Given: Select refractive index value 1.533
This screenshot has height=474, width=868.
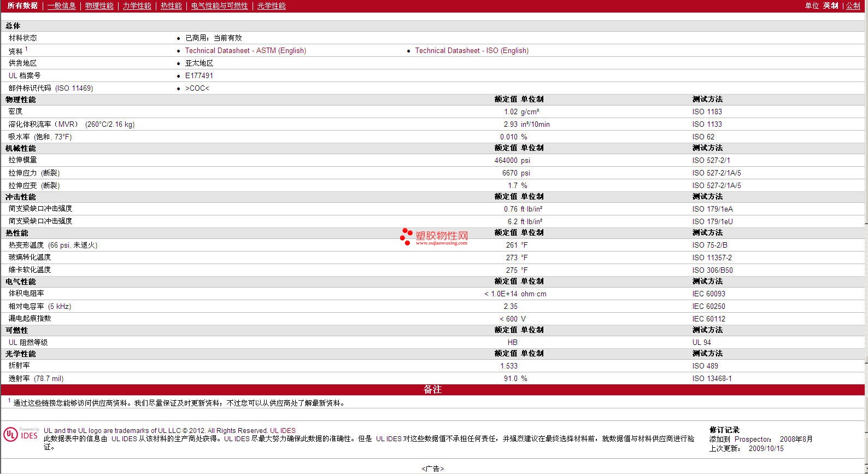Looking at the screenshot, I should 509,366.
